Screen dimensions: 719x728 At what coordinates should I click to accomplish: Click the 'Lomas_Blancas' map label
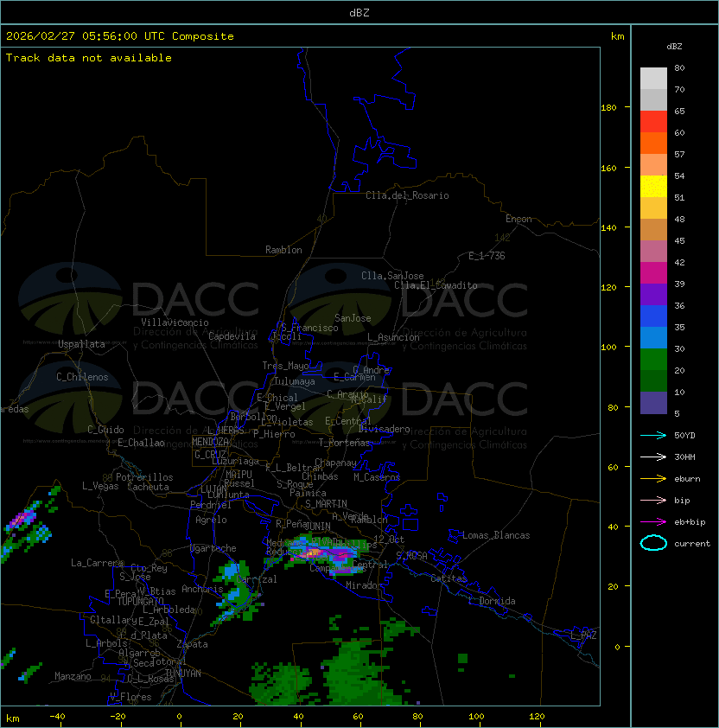496,535
